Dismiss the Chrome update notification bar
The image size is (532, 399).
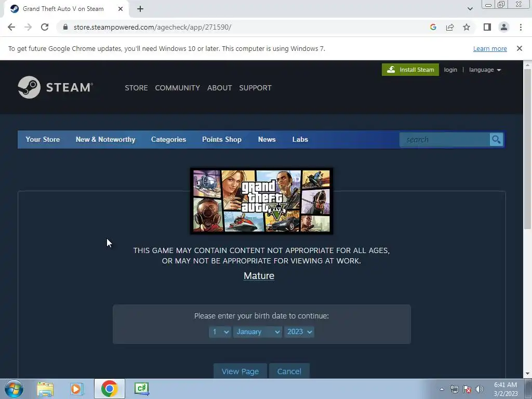pyautogui.click(x=519, y=48)
